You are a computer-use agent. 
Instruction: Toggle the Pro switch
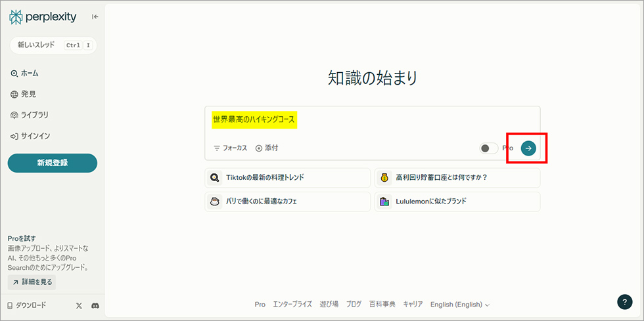pyautogui.click(x=488, y=148)
